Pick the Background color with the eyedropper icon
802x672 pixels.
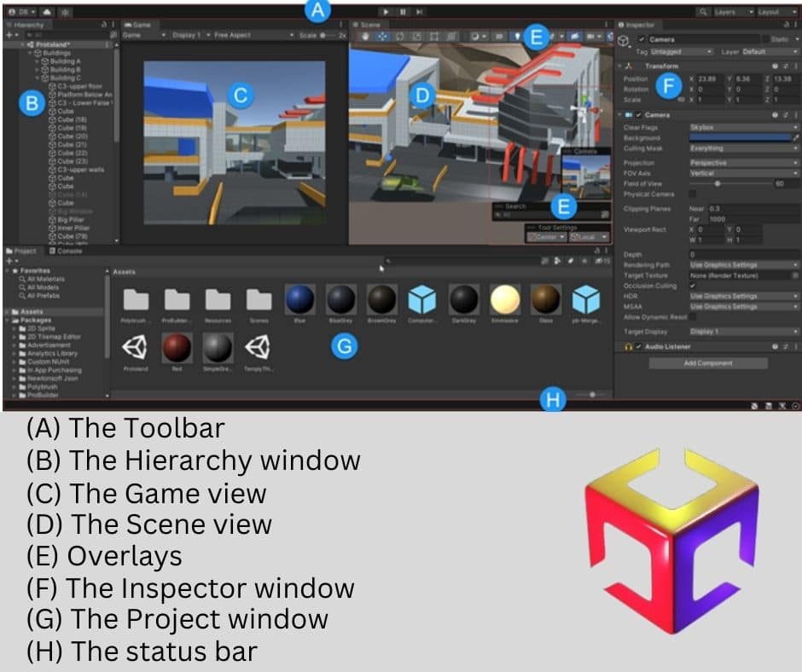pos(796,138)
